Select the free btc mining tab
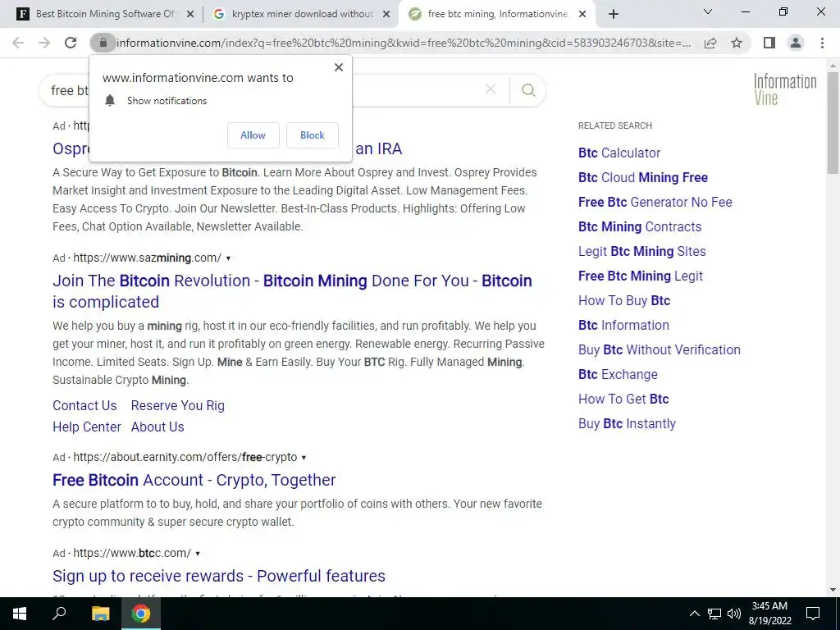 pyautogui.click(x=497, y=14)
